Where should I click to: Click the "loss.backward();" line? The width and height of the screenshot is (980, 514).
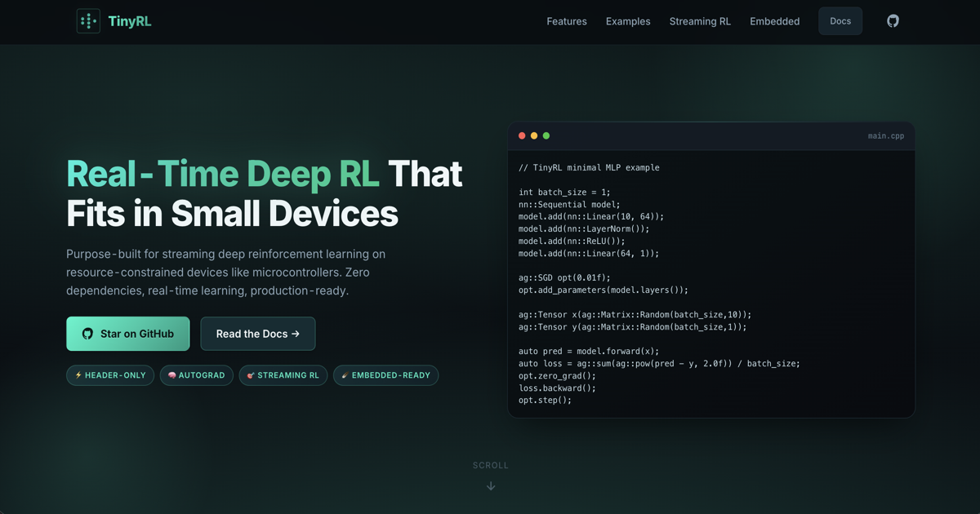(x=557, y=388)
